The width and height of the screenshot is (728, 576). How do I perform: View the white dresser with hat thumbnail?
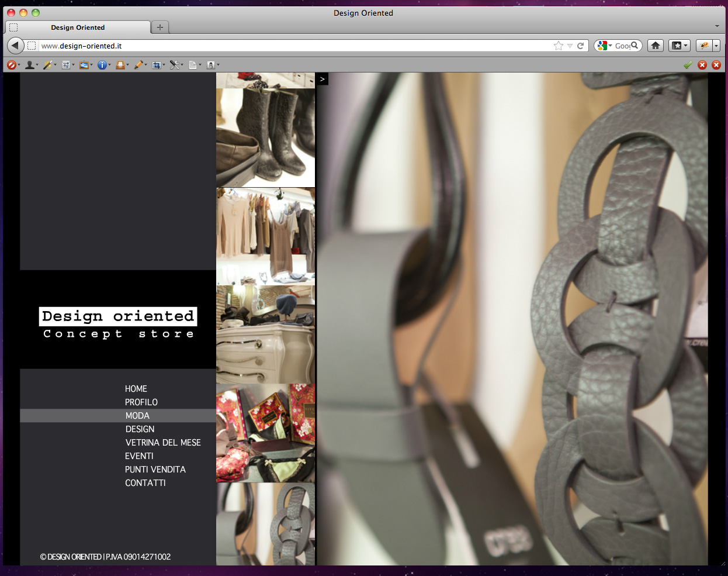click(x=265, y=334)
